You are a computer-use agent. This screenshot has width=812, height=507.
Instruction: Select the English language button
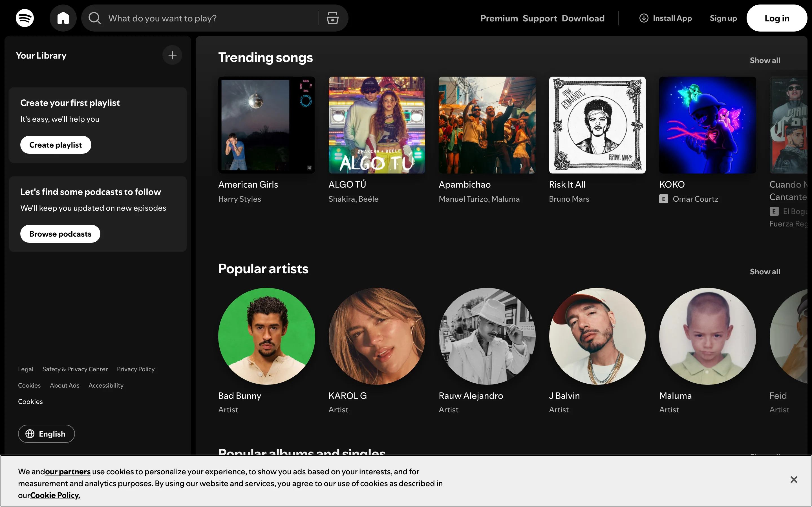[46, 433]
